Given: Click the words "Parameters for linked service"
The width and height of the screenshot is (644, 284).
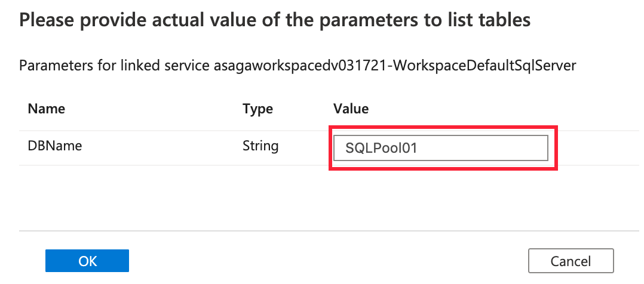Looking at the screenshot, I should (x=115, y=66).
